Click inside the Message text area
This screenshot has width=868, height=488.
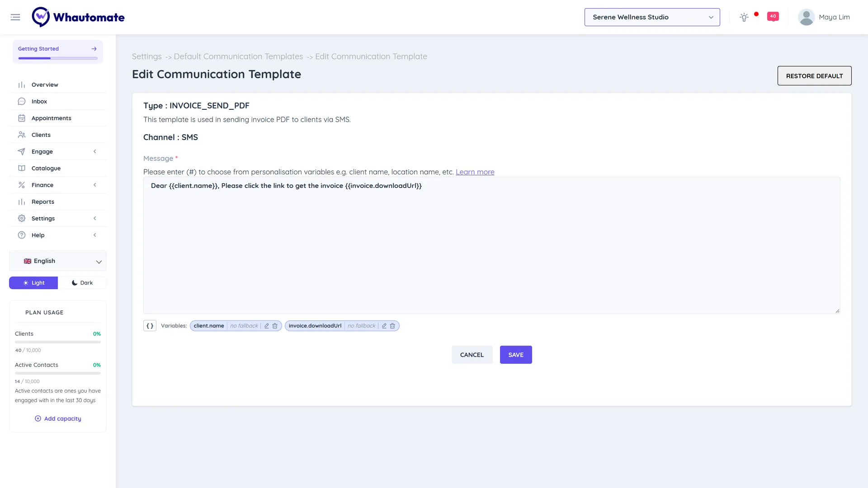tap(491, 245)
